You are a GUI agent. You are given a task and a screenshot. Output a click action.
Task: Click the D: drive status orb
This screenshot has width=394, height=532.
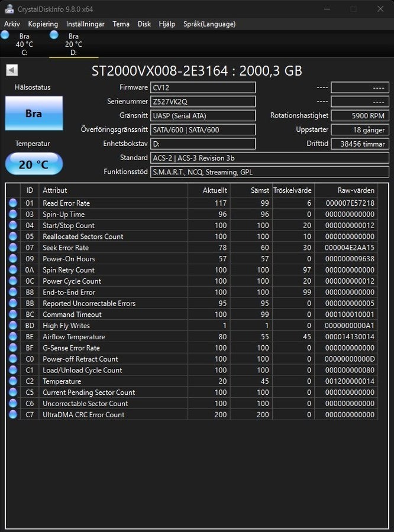(54, 35)
